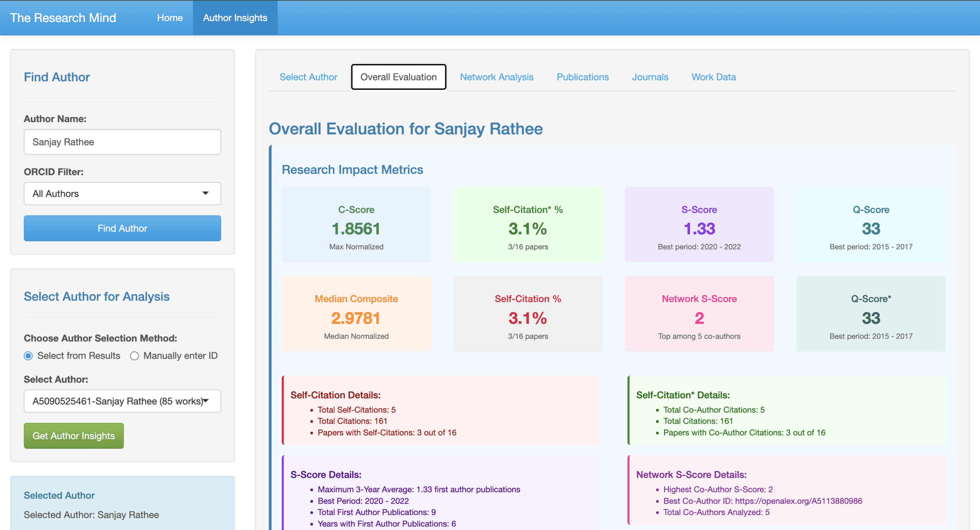The height and width of the screenshot is (530, 980).
Task: Go to the Select Author tab
Action: (308, 77)
